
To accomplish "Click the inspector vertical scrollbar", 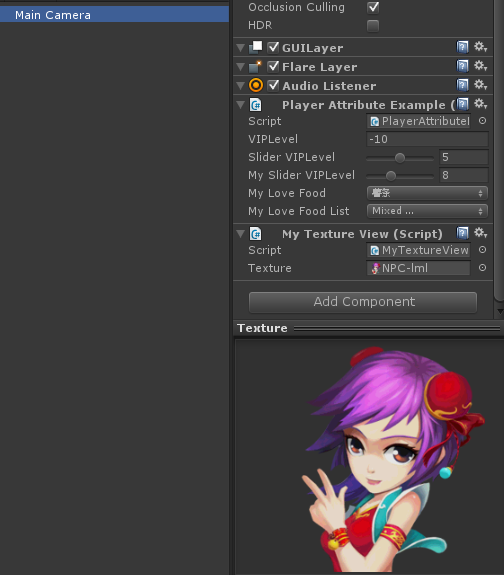I will pos(499,150).
